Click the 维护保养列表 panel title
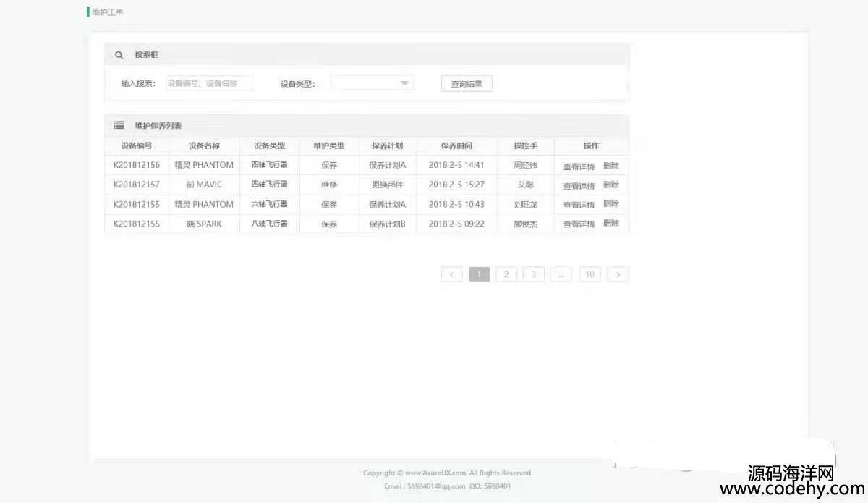Image resolution: width=868 pixels, height=503 pixels. click(x=158, y=126)
